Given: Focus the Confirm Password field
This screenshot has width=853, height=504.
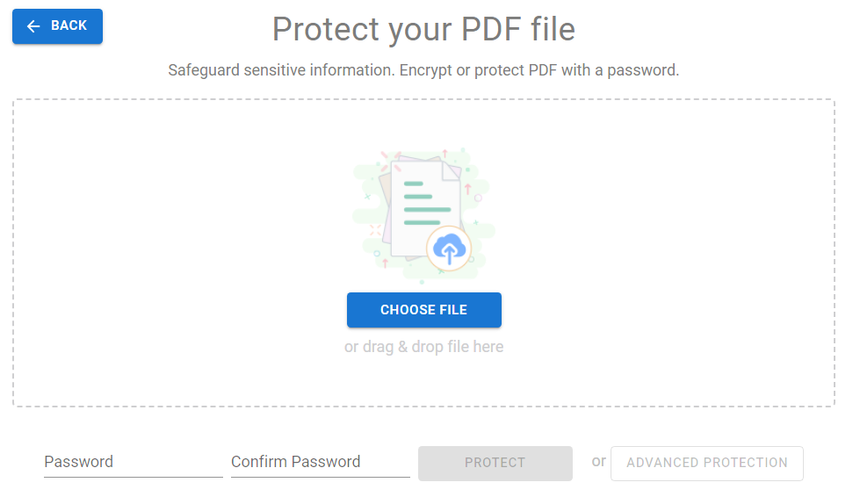Looking at the screenshot, I should point(320,462).
